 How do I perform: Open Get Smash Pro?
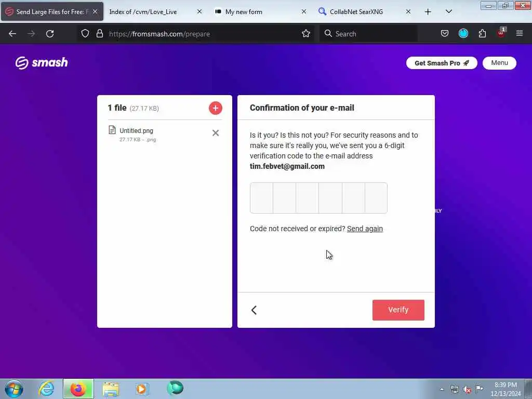[x=442, y=63]
